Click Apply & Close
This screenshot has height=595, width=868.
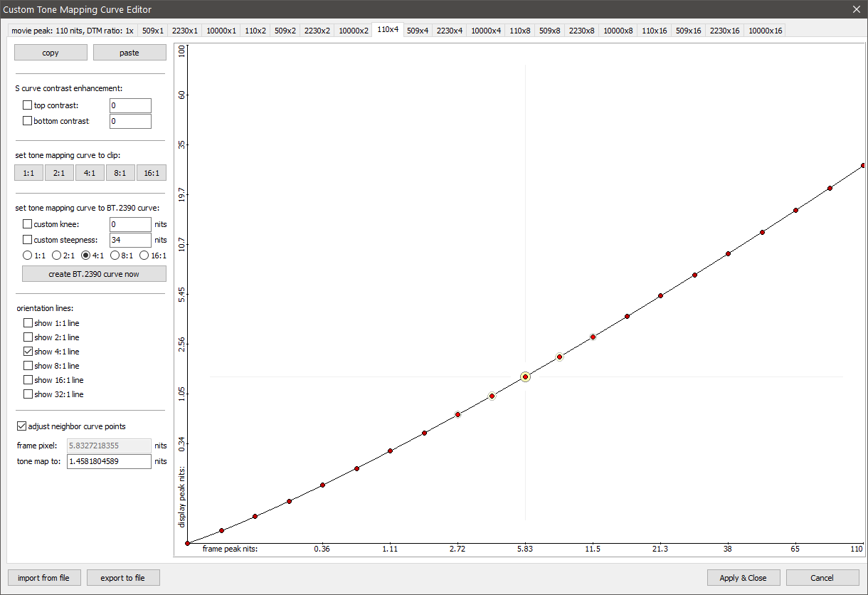(x=743, y=578)
